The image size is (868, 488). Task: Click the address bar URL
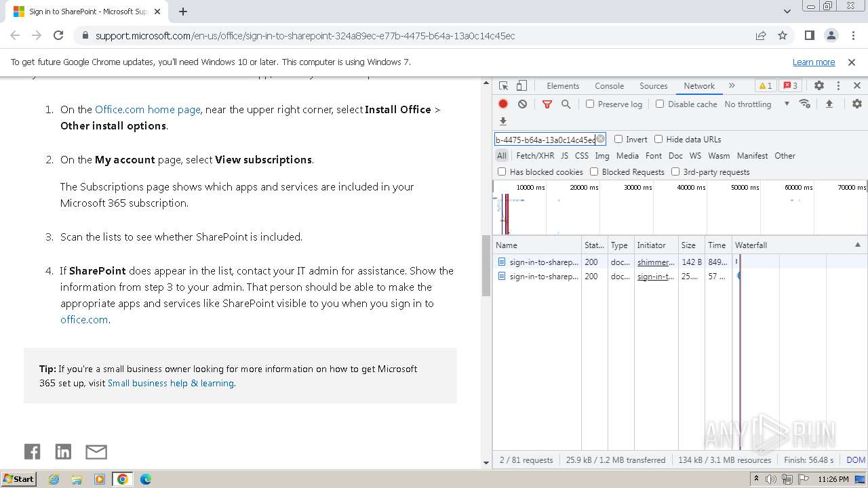[x=305, y=35]
